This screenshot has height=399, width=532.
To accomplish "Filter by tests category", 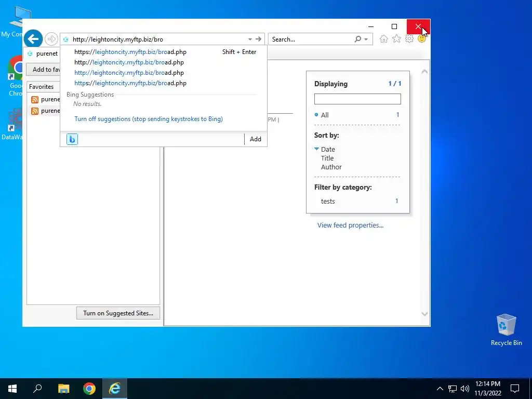I will coord(328,201).
